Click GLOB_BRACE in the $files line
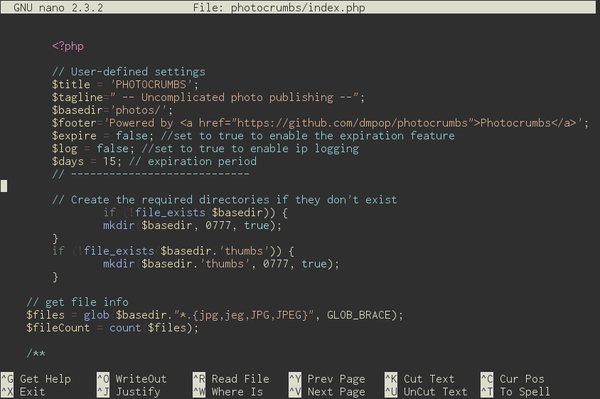600x399 pixels. [x=359, y=315]
